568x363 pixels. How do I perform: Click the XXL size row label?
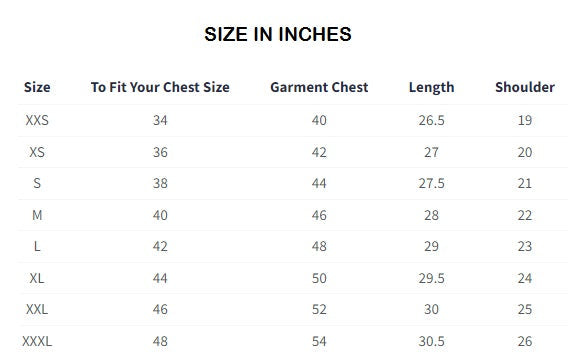(37, 309)
